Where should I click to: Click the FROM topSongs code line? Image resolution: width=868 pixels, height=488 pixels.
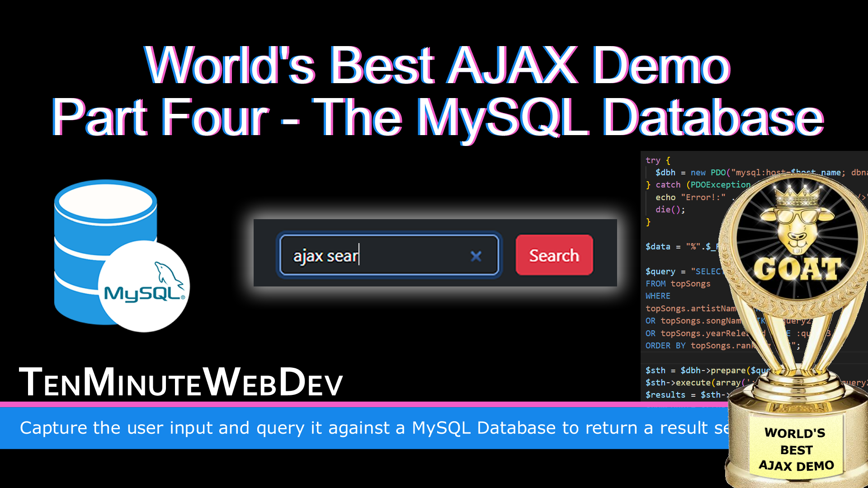pyautogui.click(x=678, y=284)
